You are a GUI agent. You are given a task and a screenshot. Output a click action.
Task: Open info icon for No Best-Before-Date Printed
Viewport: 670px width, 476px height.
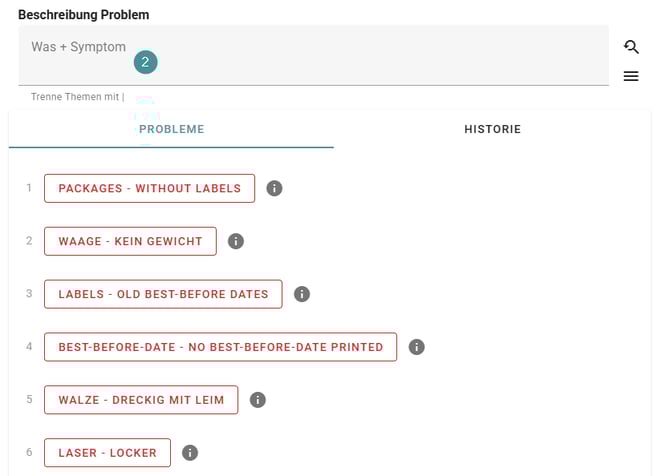417,347
